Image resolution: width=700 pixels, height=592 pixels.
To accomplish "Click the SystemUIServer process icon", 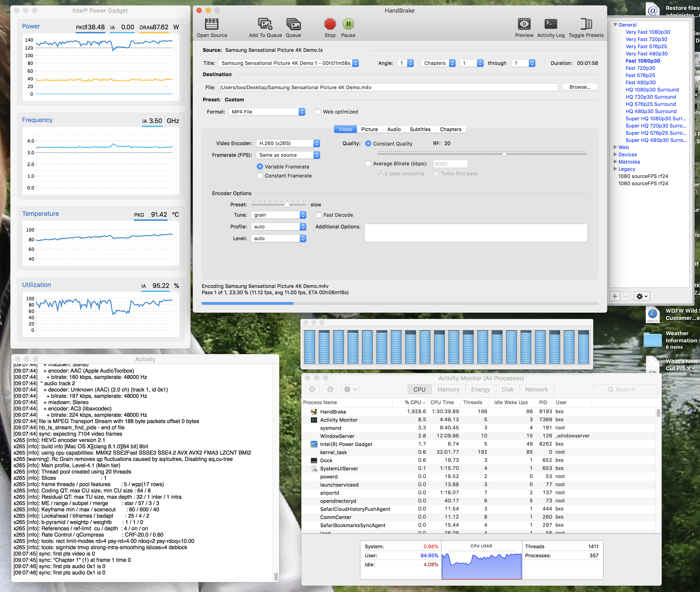I will pos(314,469).
